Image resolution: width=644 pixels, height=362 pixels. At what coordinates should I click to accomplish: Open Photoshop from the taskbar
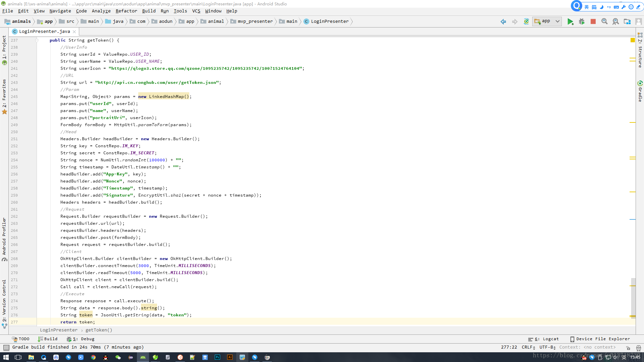(x=217, y=357)
